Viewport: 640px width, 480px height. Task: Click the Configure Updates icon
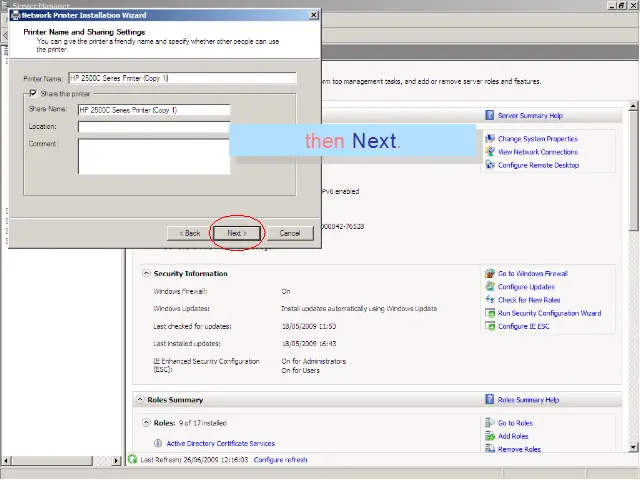click(490, 286)
